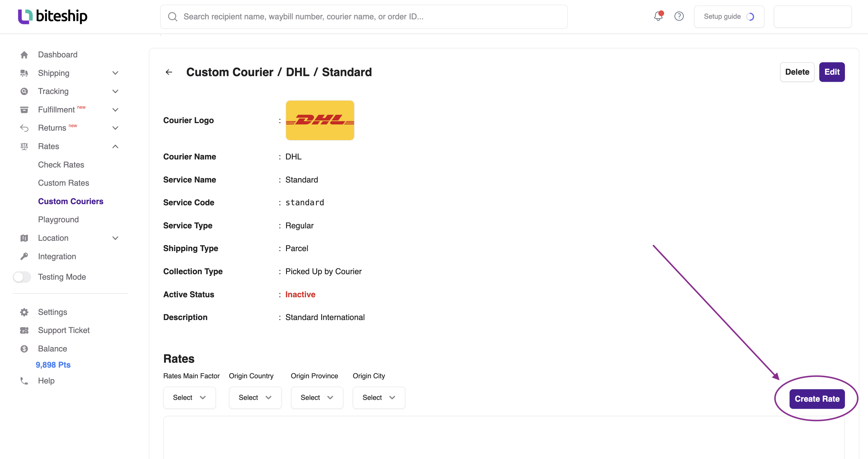Click the empty account button at top right
Screen dimensions: 868x459
[x=812, y=16]
